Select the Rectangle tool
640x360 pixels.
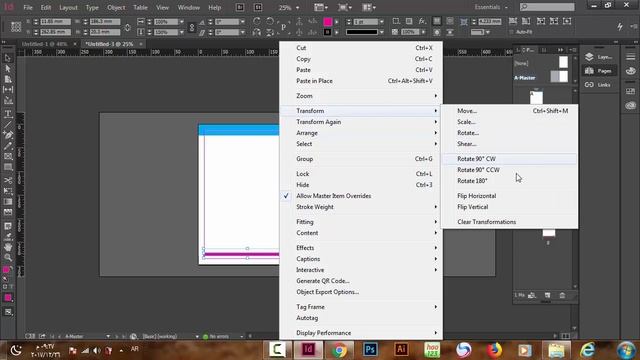pyautogui.click(x=8, y=167)
